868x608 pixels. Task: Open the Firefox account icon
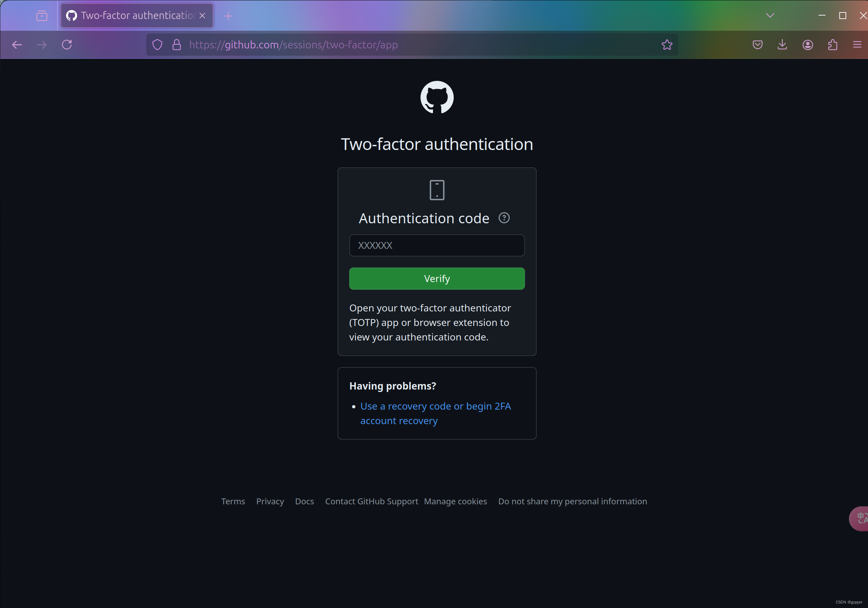[807, 45]
